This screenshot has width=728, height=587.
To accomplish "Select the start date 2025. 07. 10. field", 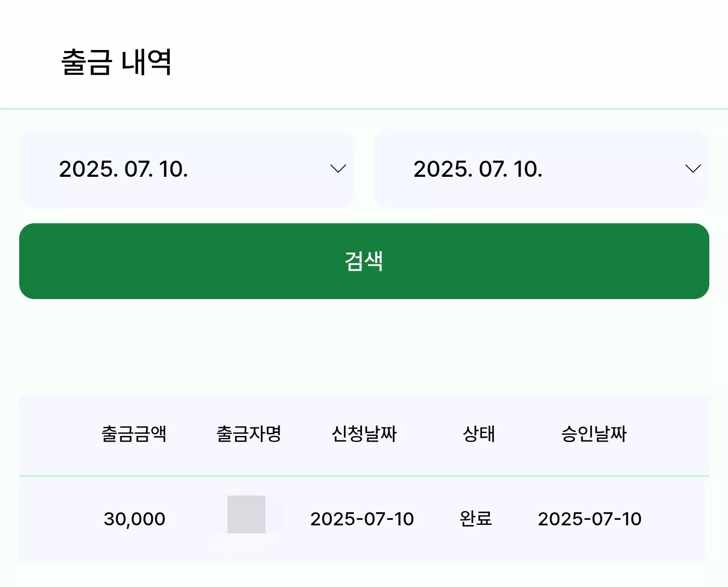I will 187,169.
